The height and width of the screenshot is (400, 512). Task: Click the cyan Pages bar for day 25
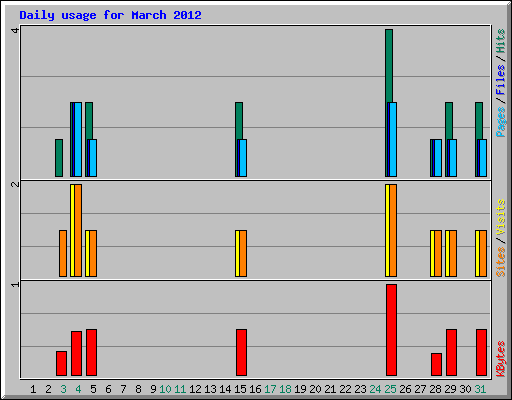[393, 139]
